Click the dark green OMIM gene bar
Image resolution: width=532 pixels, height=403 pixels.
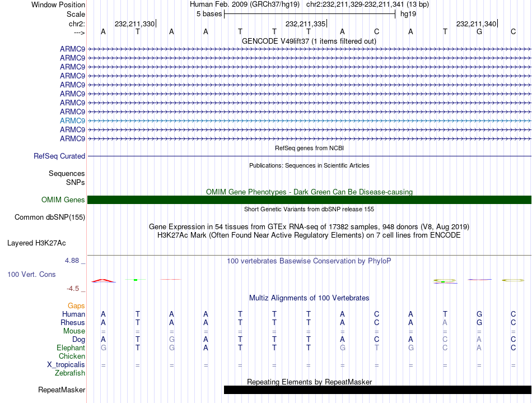coord(309,200)
